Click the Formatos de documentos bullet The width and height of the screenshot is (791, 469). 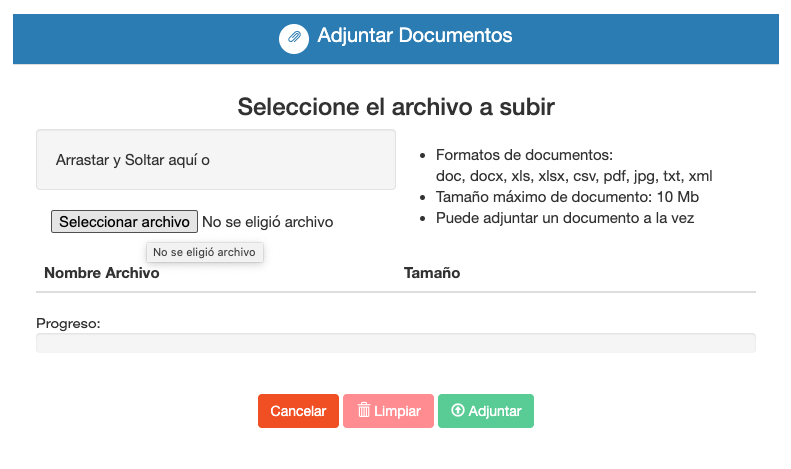[524, 155]
